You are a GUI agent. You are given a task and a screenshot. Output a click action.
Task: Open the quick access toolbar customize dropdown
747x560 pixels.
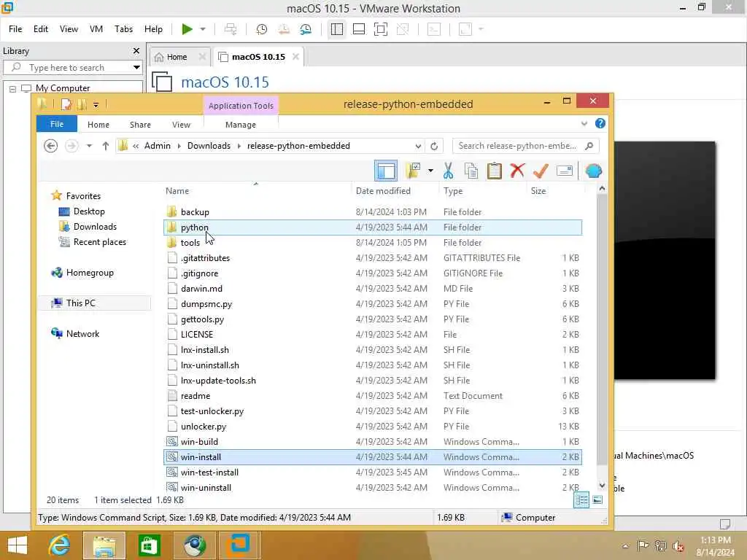coord(96,105)
